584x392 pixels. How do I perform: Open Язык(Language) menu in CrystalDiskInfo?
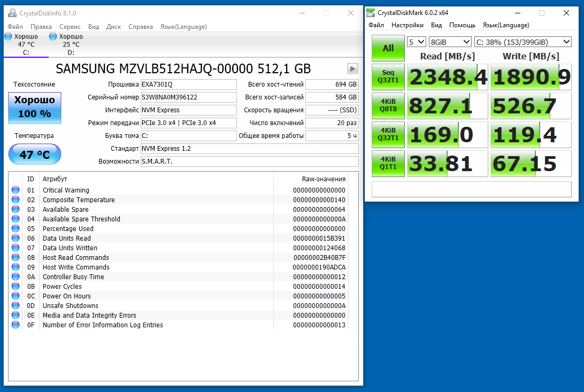(x=183, y=27)
